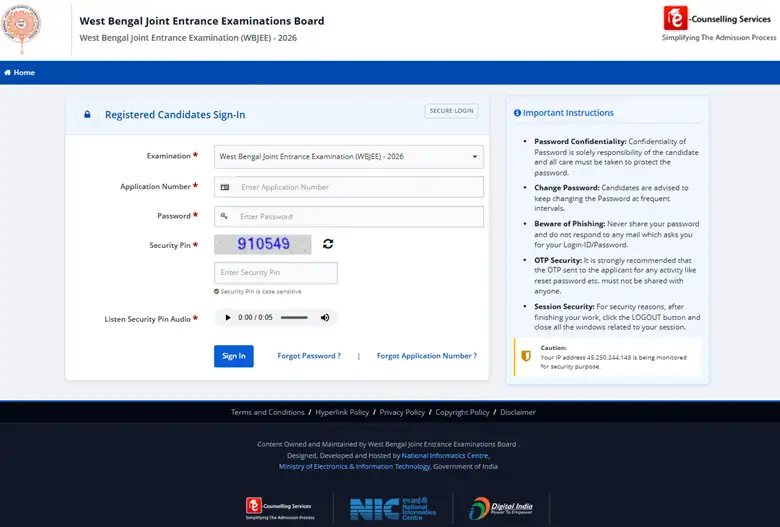Click the 0:00 / 0:05 audio time text
Image resolution: width=780 pixels, height=527 pixels.
[255, 317]
